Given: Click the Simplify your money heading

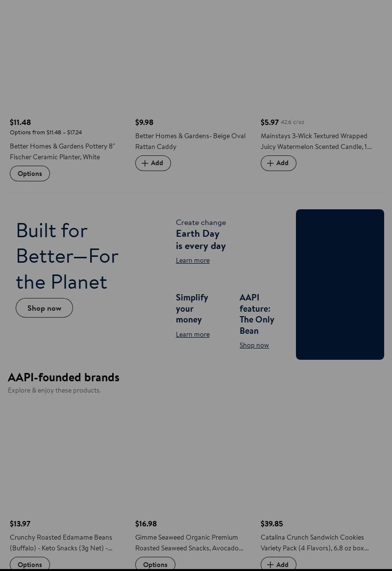Looking at the screenshot, I should [192, 308].
